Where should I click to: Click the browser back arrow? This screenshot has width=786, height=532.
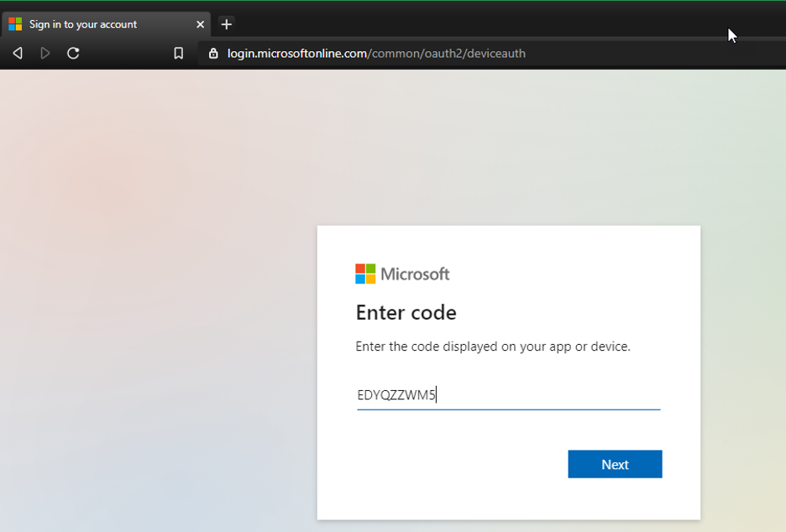coord(18,53)
